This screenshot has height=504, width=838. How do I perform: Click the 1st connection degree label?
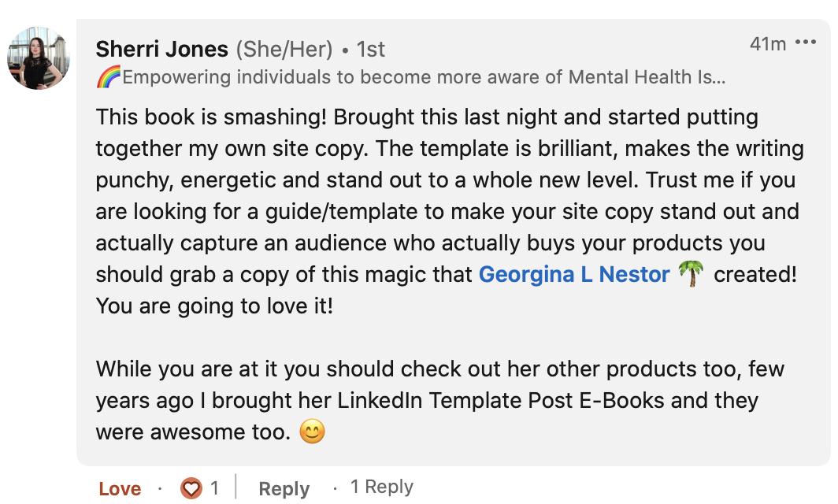[370, 49]
